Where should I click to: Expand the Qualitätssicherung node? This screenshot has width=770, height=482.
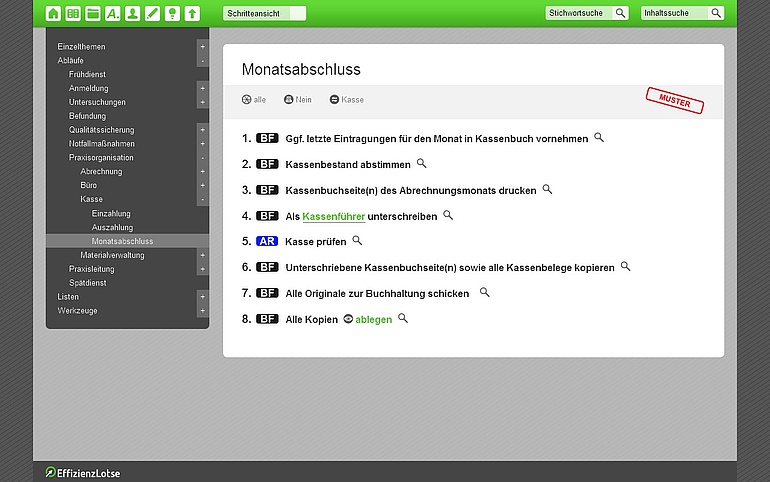202,130
